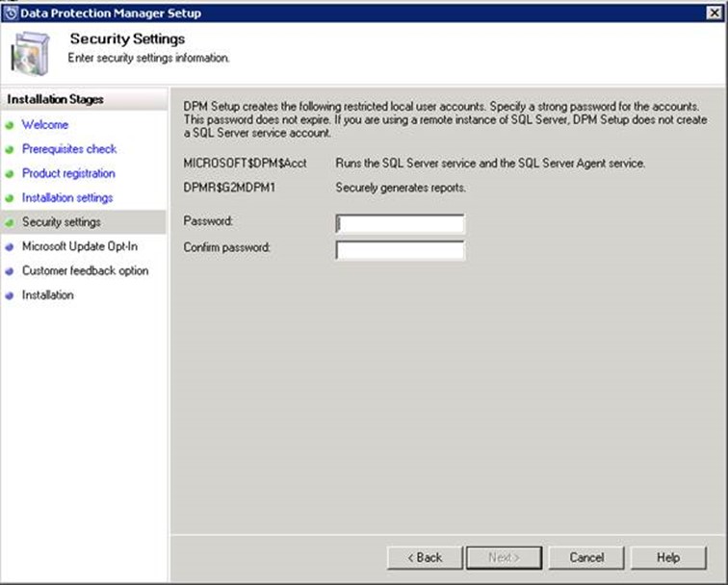Click the green bullet beside Security settings
Image resolution: width=728 pixels, height=585 pixels.
10,222
